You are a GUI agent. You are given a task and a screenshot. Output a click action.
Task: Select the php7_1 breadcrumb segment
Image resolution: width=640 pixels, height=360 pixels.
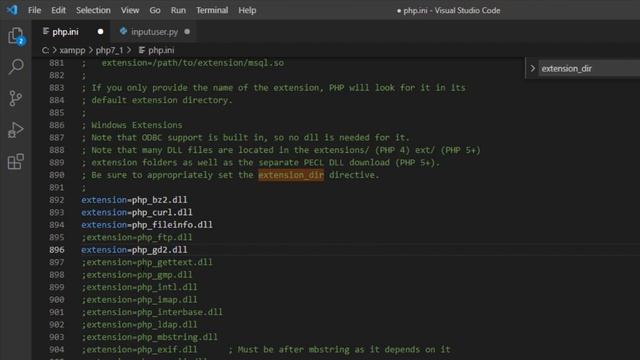point(109,50)
